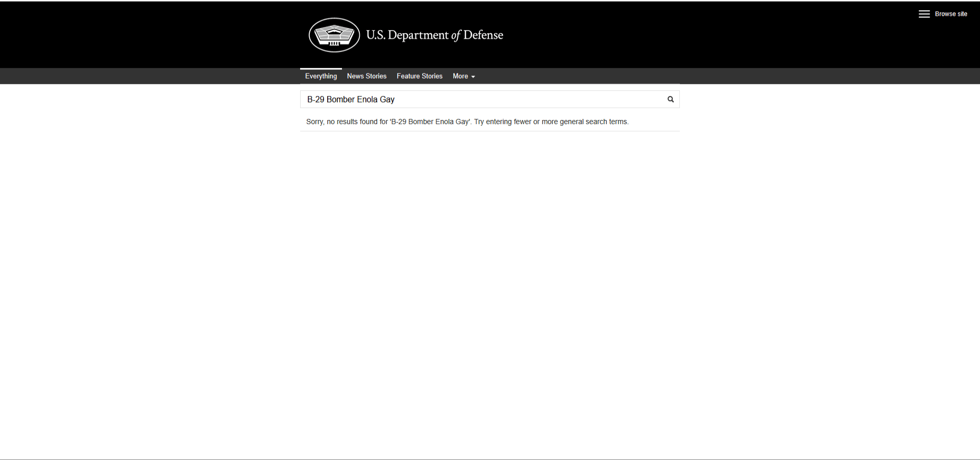This screenshot has height=460, width=980.
Task: Click the Pentagon seal logo
Action: [x=334, y=35]
